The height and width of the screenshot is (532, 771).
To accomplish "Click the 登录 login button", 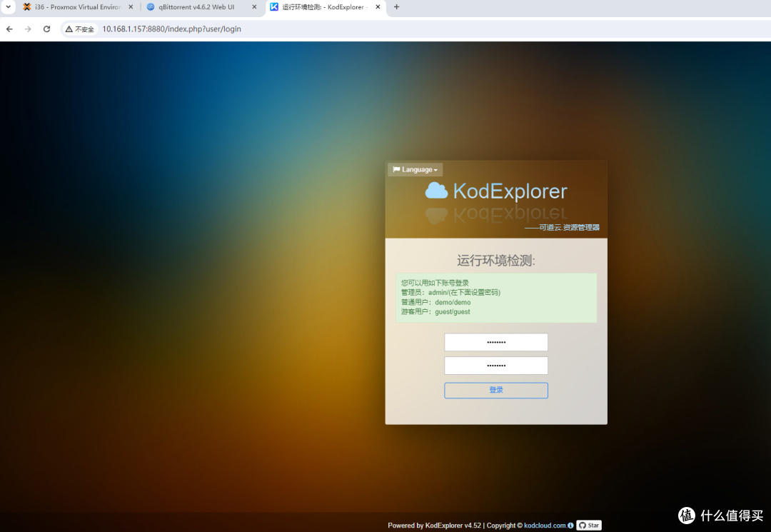I will [x=495, y=390].
